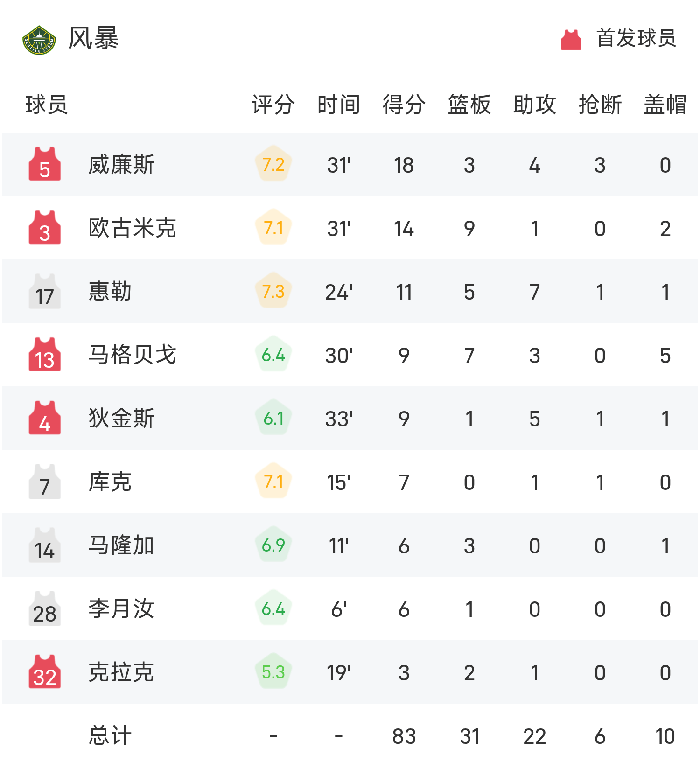The image size is (700, 769).
Task: Click the red starter jersey legend icon
Action: (571, 40)
